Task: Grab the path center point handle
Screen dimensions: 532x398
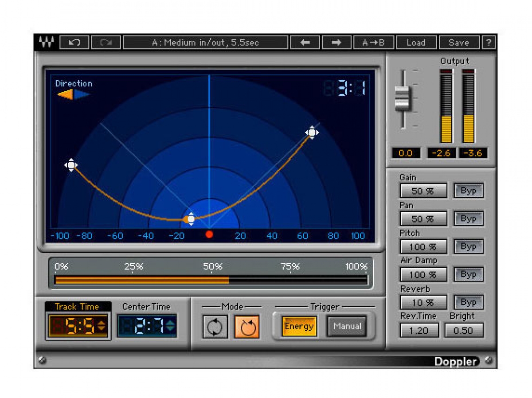Action: [x=191, y=219]
